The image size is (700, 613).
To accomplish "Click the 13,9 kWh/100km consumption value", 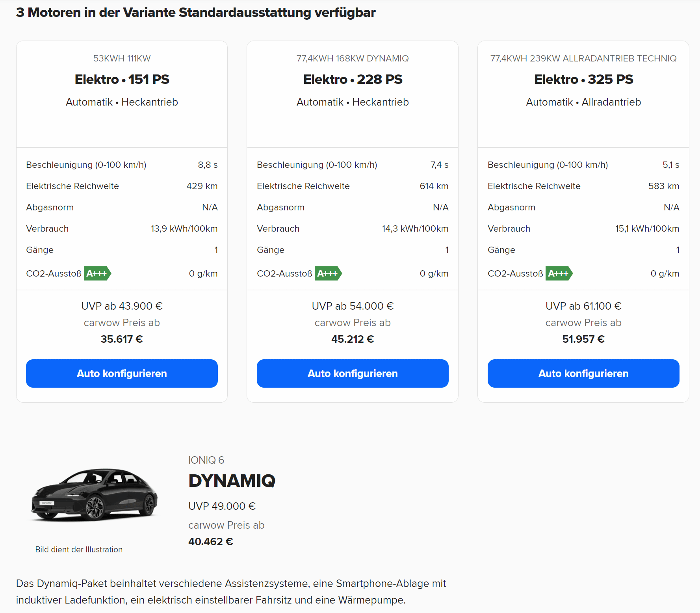I will (x=184, y=228).
